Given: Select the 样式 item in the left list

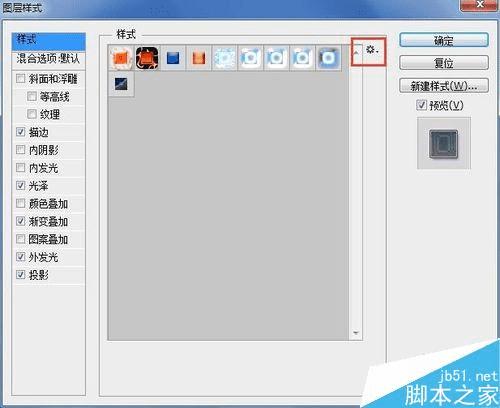Looking at the screenshot, I should point(49,41).
